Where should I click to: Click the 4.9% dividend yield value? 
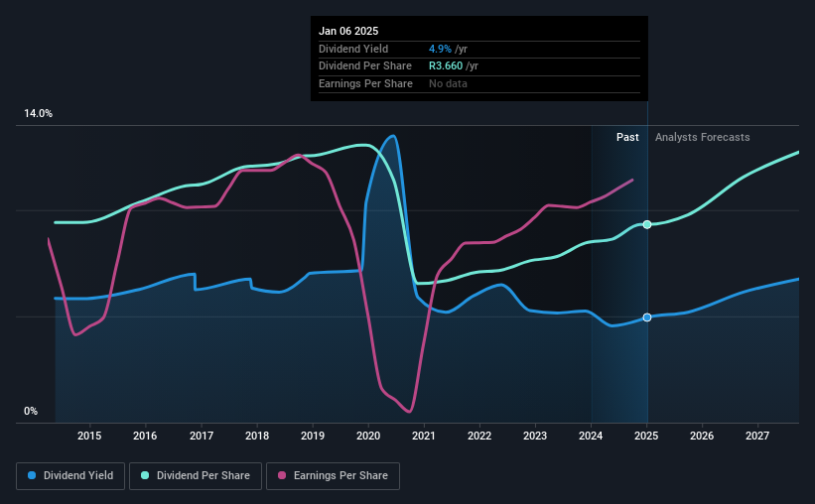pyautogui.click(x=440, y=49)
